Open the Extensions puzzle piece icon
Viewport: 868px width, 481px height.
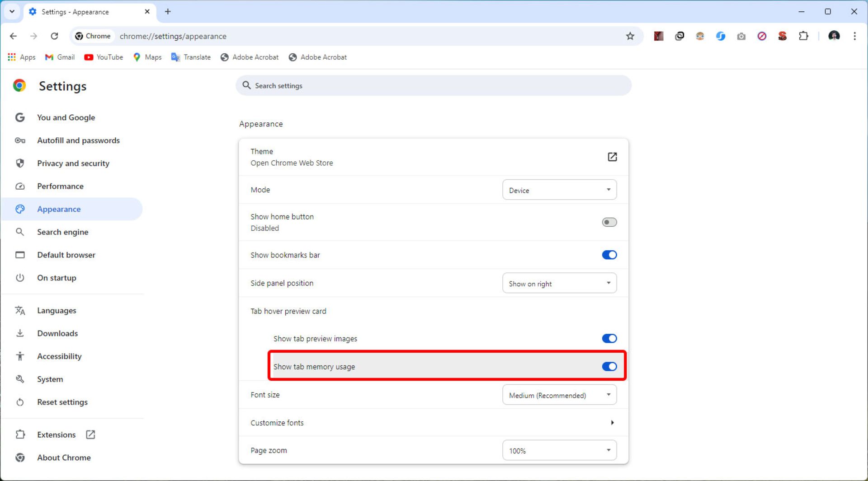(803, 36)
